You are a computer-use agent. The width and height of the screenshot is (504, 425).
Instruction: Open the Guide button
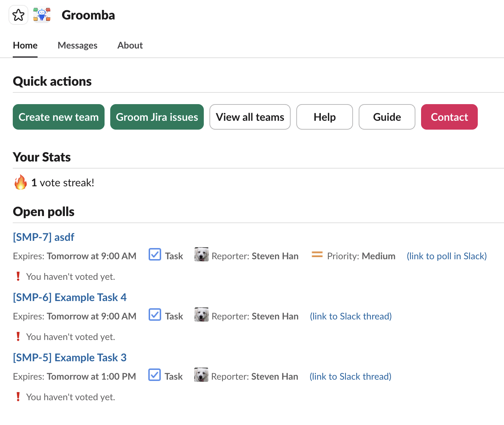pyautogui.click(x=387, y=117)
